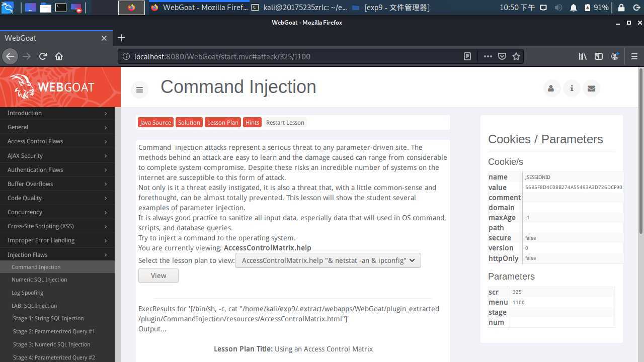This screenshot has width=644, height=362.
Task: Switch to the kali terminal taskbar window
Action: point(299,8)
